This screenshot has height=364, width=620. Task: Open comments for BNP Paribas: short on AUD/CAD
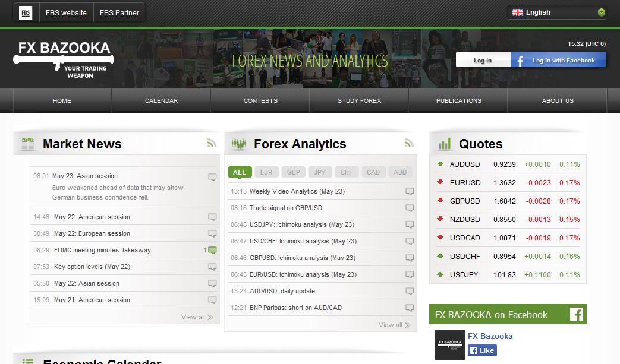coord(410,308)
